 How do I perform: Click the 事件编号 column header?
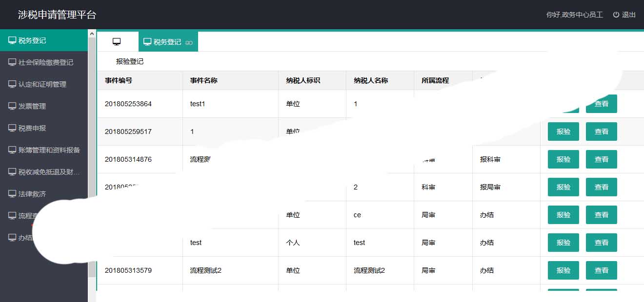(119, 80)
